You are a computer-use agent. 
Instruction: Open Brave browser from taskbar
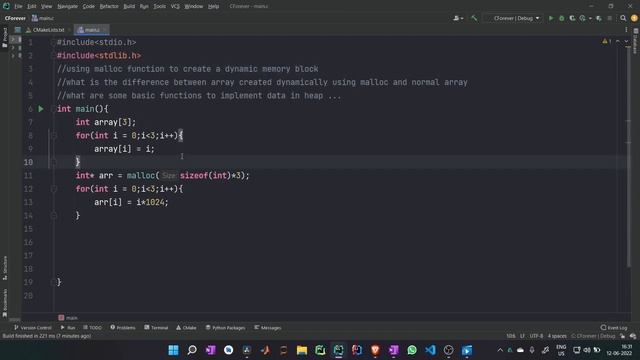pos(375,350)
